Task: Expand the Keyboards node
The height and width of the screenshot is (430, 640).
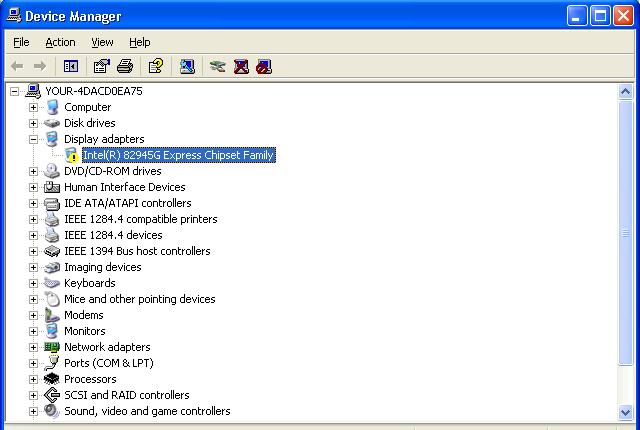Action: (33, 283)
